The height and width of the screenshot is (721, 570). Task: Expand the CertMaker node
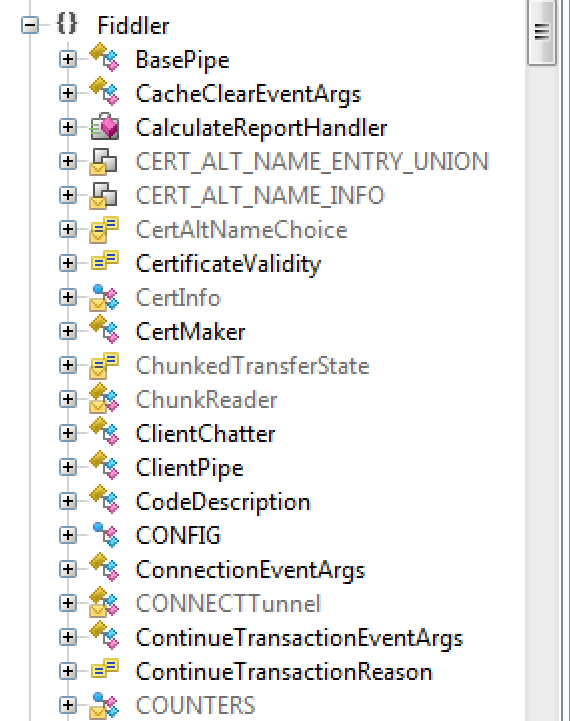[x=68, y=331]
